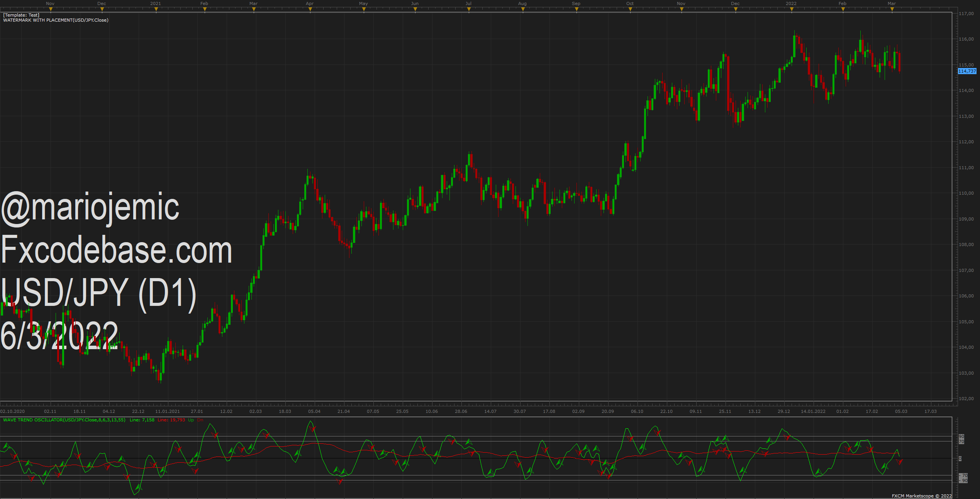Select the 18.11 date axis label
The width and height of the screenshot is (980, 499).
[x=80, y=411]
